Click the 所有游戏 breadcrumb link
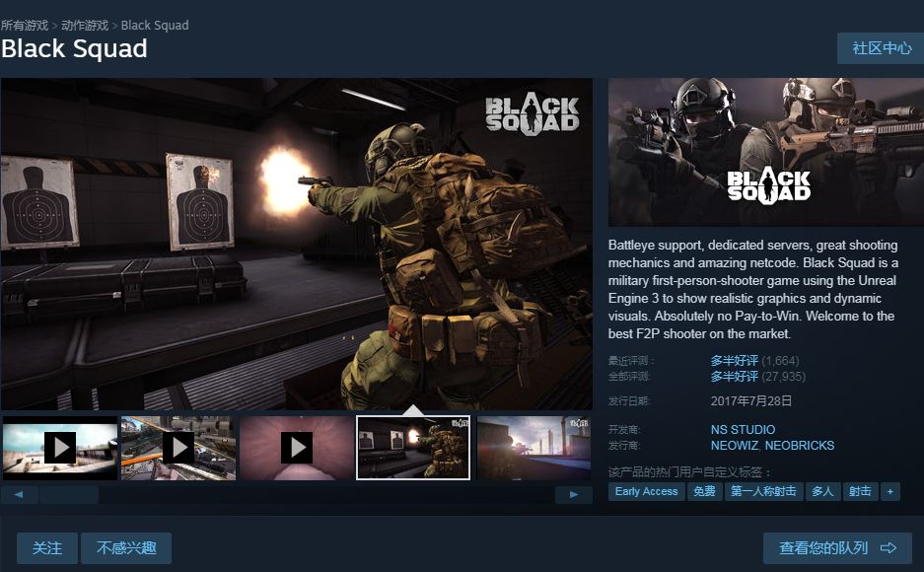 pyautogui.click(x=25, y=26)
